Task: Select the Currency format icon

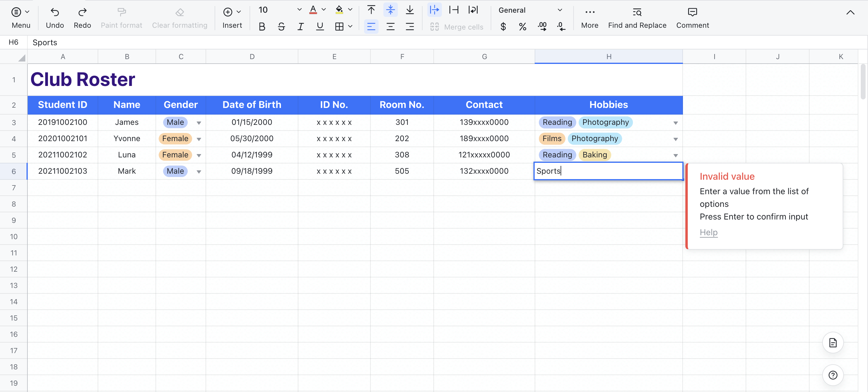Action: [x=503, y=27]
